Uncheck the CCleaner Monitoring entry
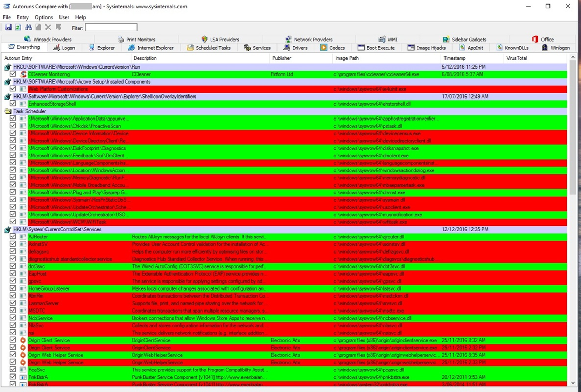581x392 pixels. point(13,74)
